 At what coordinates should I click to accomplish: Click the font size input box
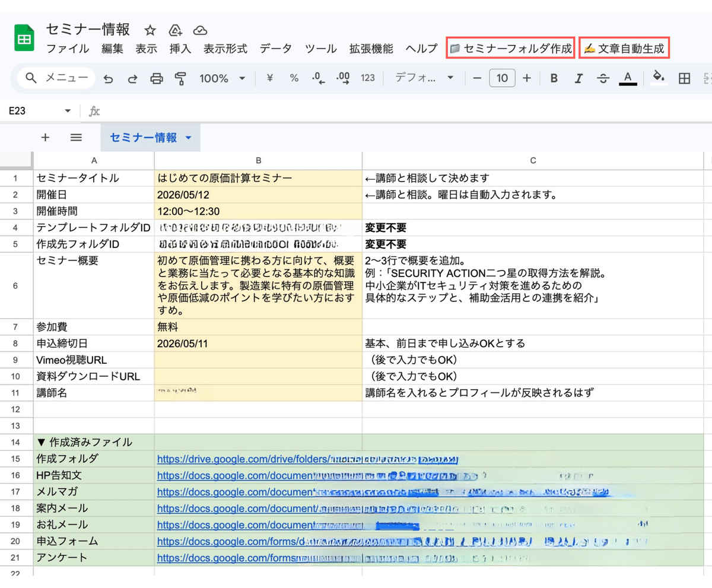click(502, 78)
